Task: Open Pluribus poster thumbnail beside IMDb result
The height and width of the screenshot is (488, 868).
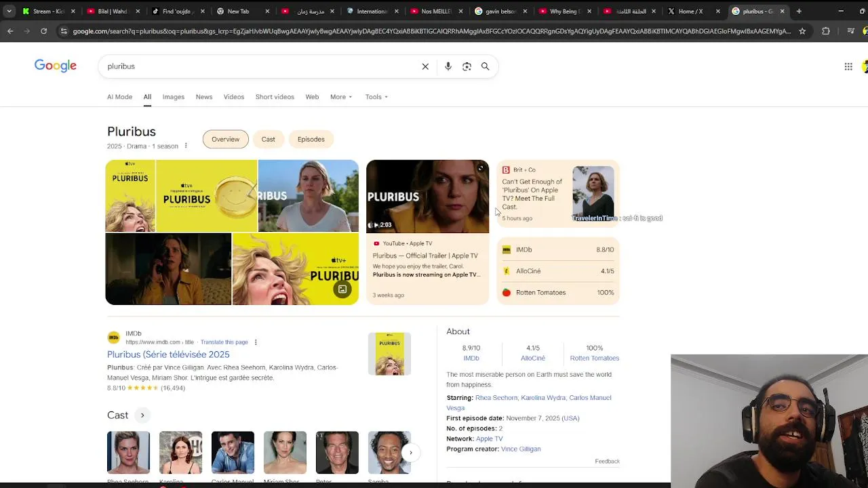Action: point(389,354)
